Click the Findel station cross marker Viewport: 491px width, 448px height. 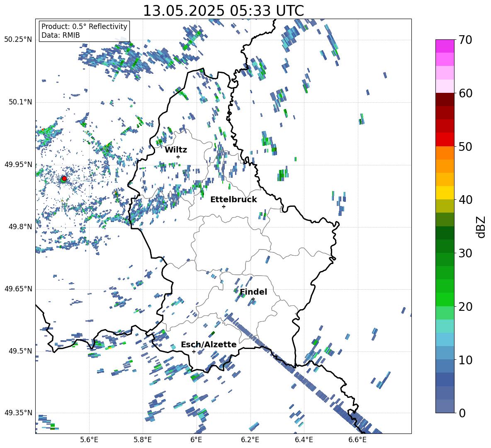click(x=253, y=299)
